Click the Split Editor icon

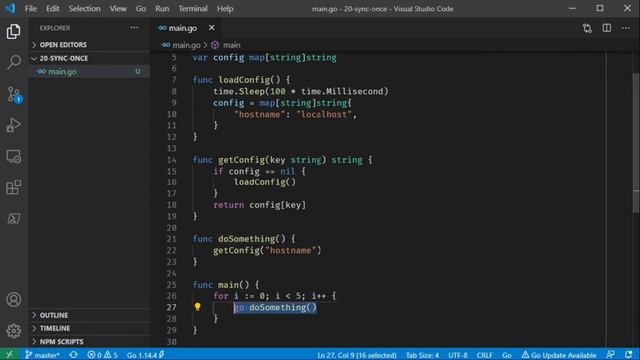[x=607, y=28]
